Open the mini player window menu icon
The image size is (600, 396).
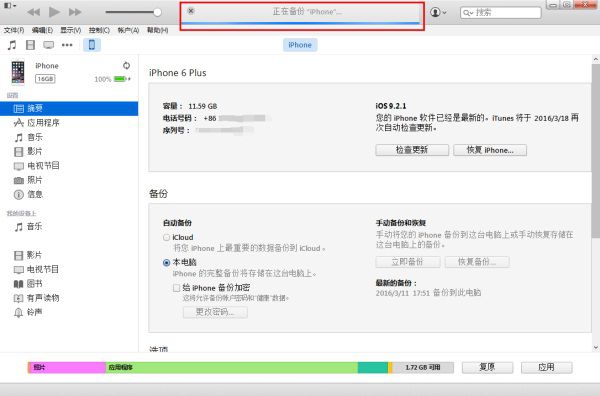[x=9, y=5]
